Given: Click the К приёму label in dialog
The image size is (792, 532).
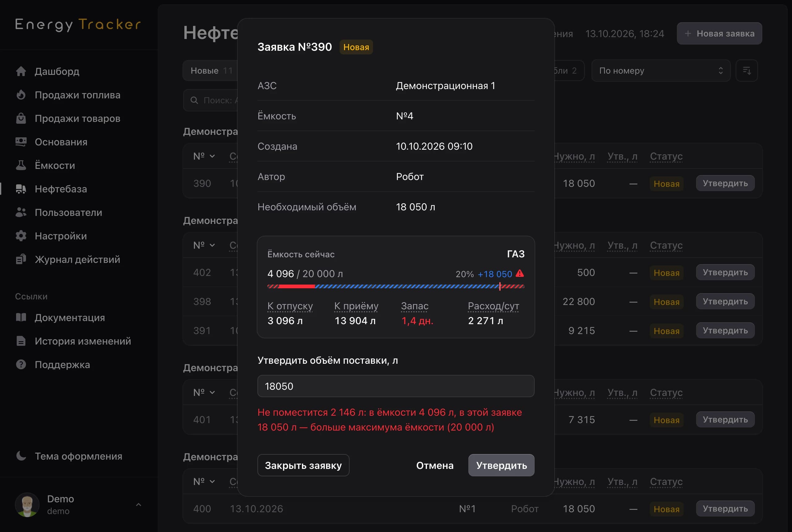Looking at the screenshot, I should pyautogui.click(x=356, y=306).
